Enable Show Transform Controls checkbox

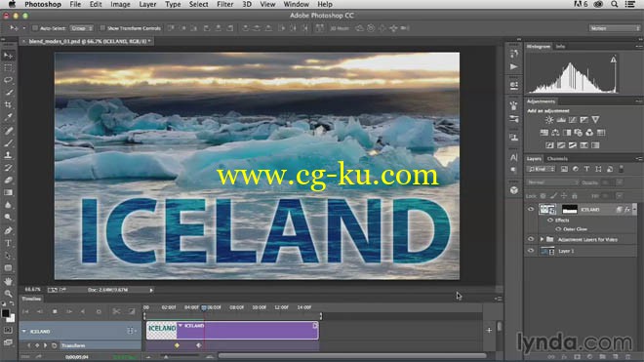click(x=102, y=28)
